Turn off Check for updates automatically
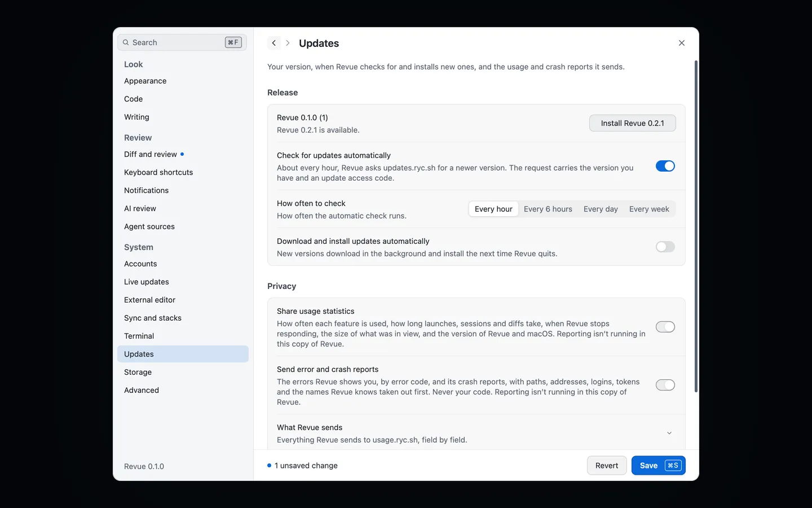The image size is (812, 508). [x=665, y=166]
